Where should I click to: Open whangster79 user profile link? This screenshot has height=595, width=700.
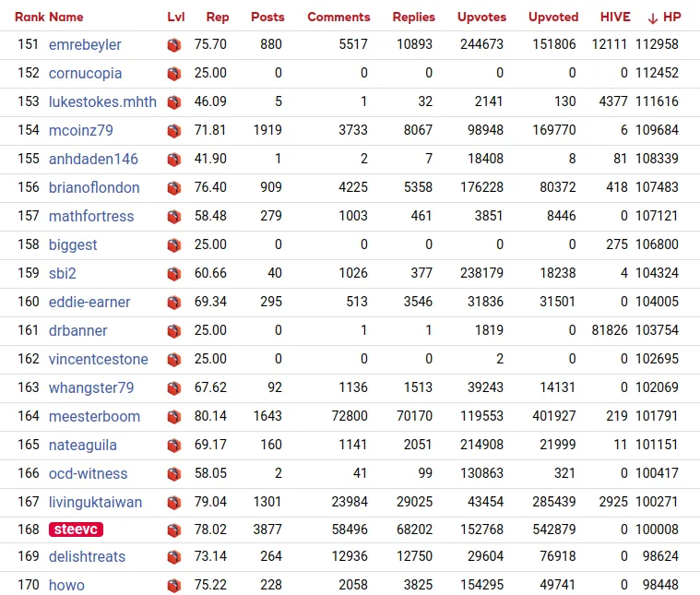click(x=91, y=387)
